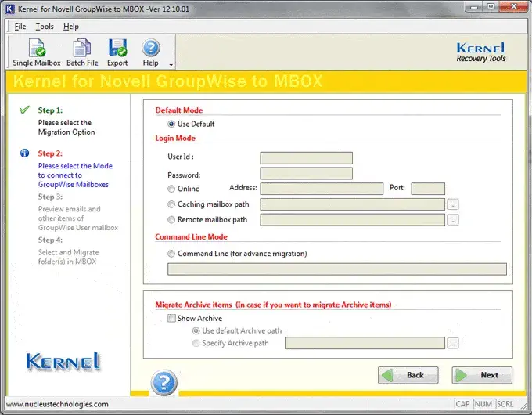
Task: Open the File menu
Action: [x=20, y=27]
